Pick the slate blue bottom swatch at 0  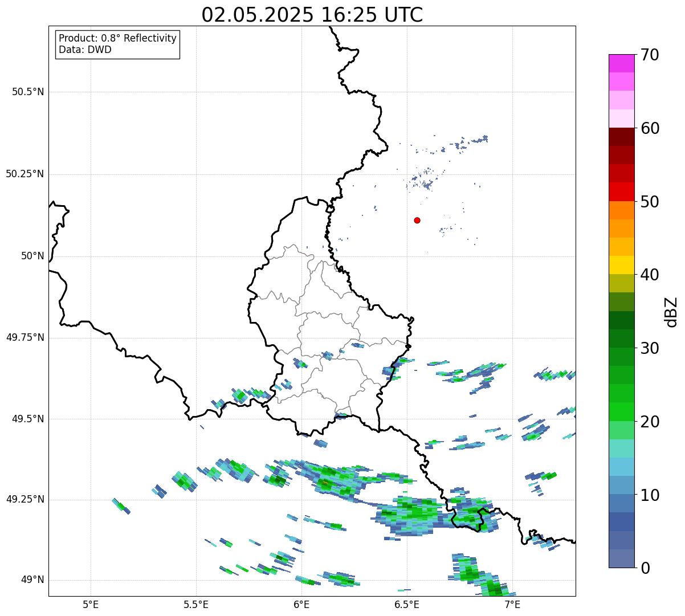click(x=621, y=558)
